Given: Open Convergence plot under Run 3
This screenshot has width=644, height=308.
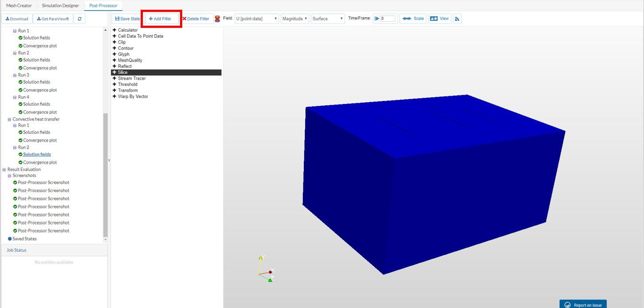Looking at the screenshot, I should click(x=40, y=90).
